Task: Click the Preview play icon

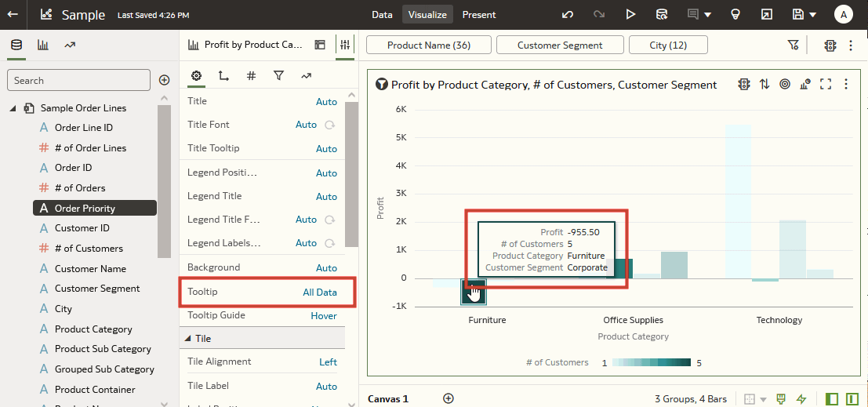Action: (x=630, y=14)
